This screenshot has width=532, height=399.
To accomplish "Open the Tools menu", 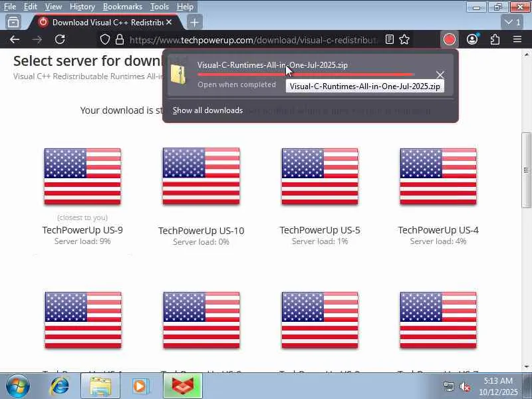I will [x=159, y=7].
